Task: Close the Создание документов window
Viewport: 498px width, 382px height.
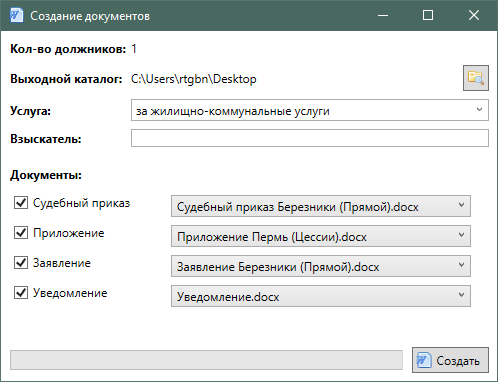Action: [474, 15]
